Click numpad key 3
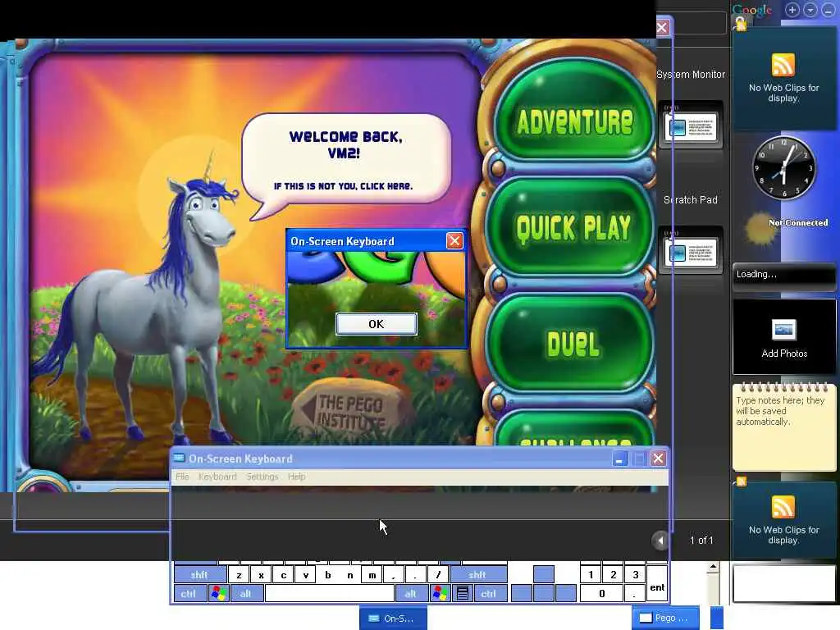840x630 pixels. [636, 575]
